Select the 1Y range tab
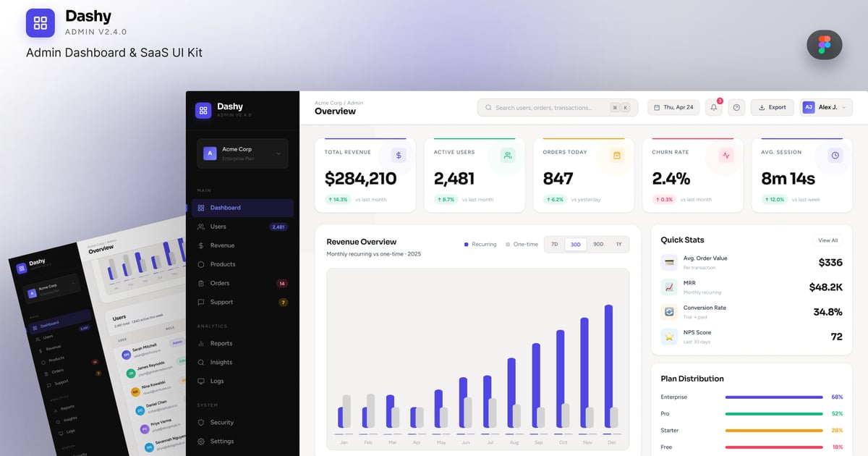The image size is (868, 456). 618,245
